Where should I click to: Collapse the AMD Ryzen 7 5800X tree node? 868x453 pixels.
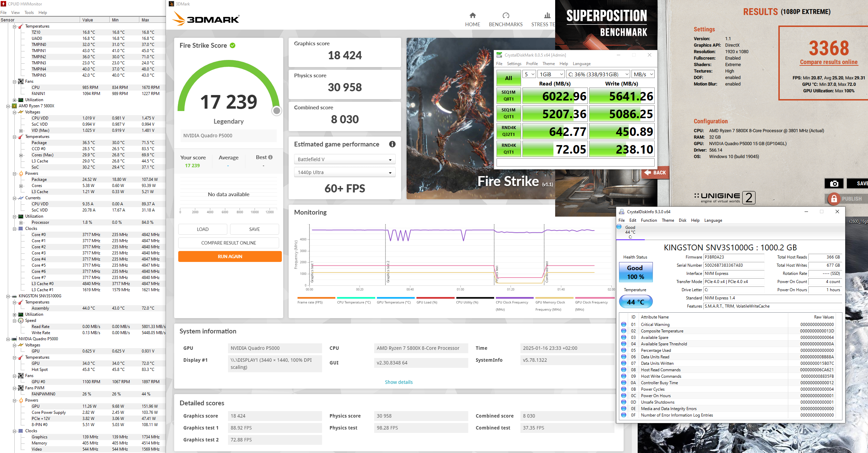pyautogui.click(x=8, y=106)
